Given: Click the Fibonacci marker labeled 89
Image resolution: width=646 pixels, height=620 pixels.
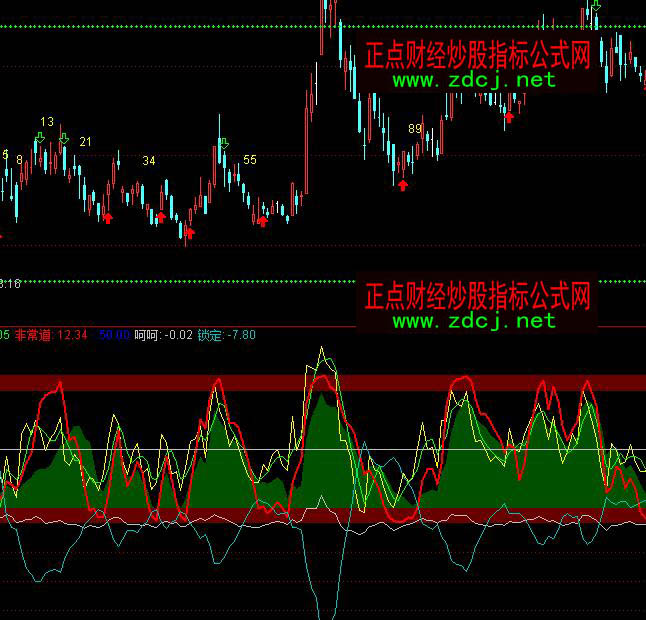Looking at the screenshot, I should point(414,129).
